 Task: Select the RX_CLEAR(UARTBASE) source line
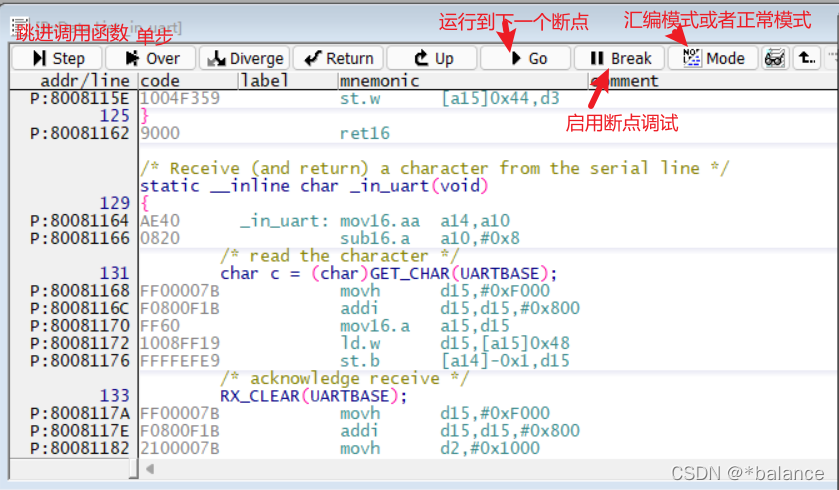coord(314,395)
